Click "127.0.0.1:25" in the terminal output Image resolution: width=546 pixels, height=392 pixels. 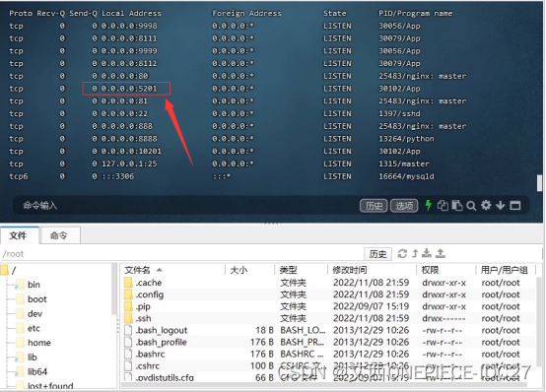[129, 163]
